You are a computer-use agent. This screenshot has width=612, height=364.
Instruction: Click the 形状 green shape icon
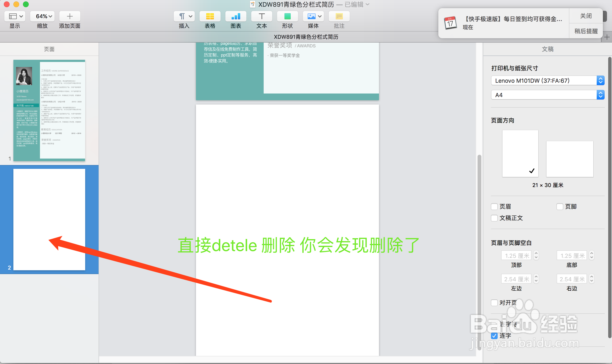tap(287, 17)
